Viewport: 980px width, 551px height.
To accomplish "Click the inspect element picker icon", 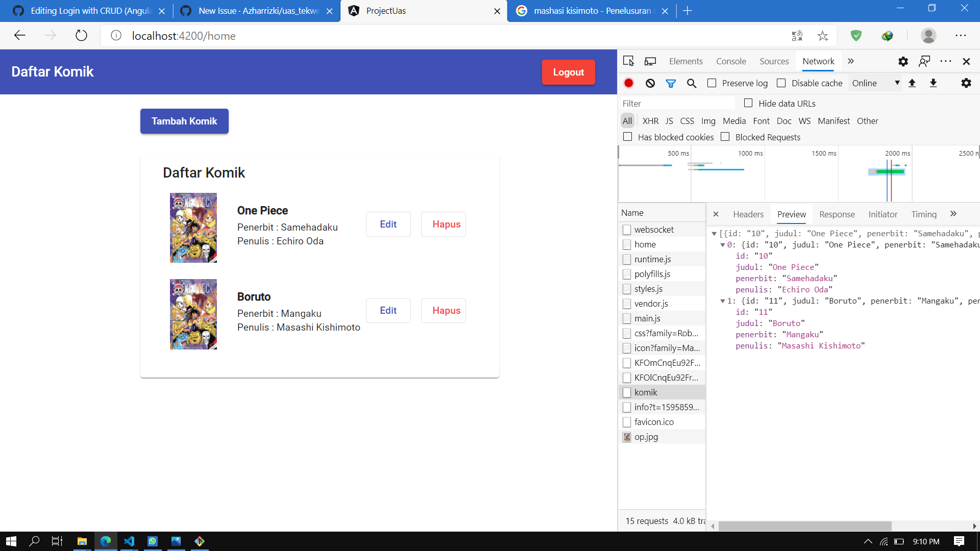I will coord(628,61).
